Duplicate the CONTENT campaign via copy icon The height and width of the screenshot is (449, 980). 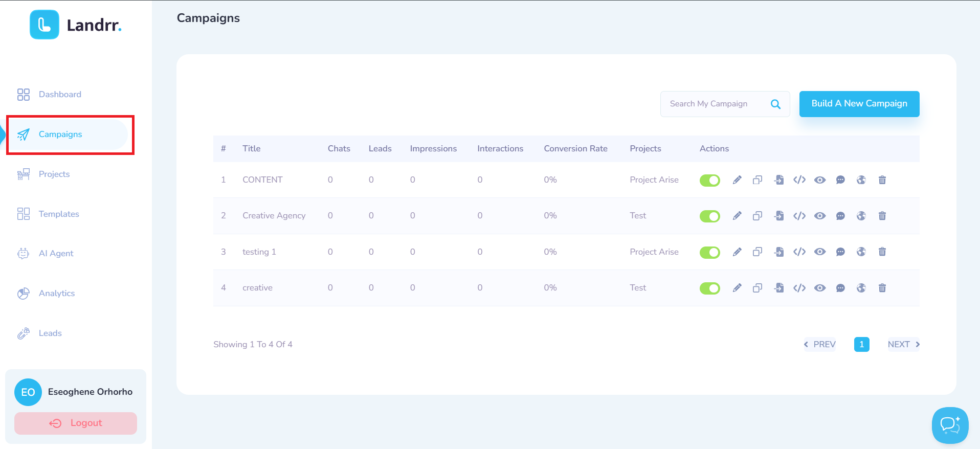[x=758, y=179]
